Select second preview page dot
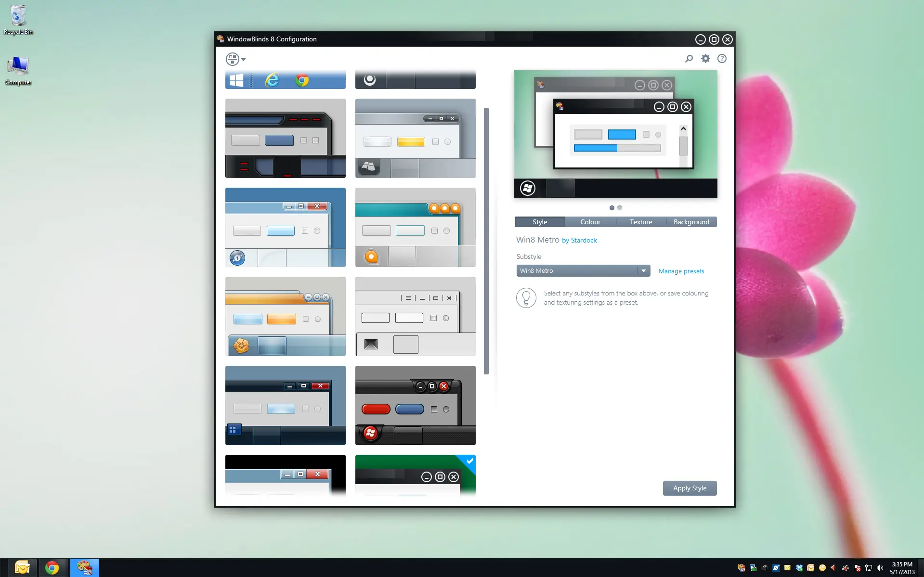 [620, 208]
